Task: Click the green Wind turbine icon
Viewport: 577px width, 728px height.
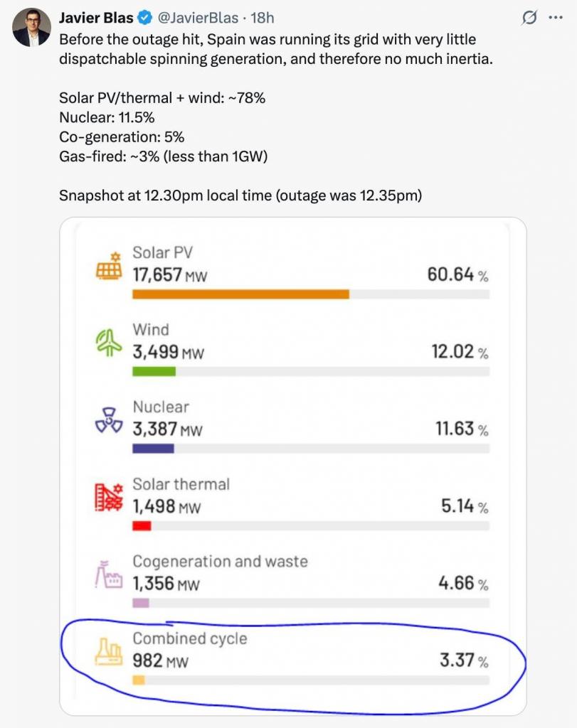Action: (x=109, y=343)
